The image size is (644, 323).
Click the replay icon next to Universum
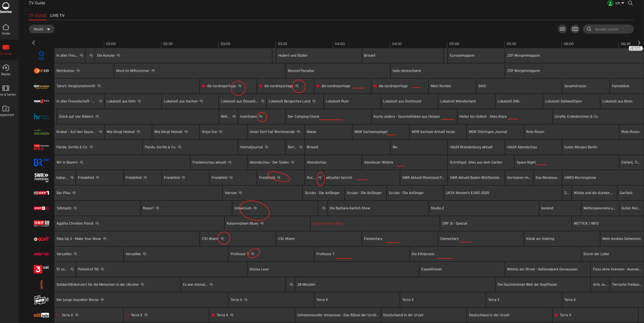255,208
